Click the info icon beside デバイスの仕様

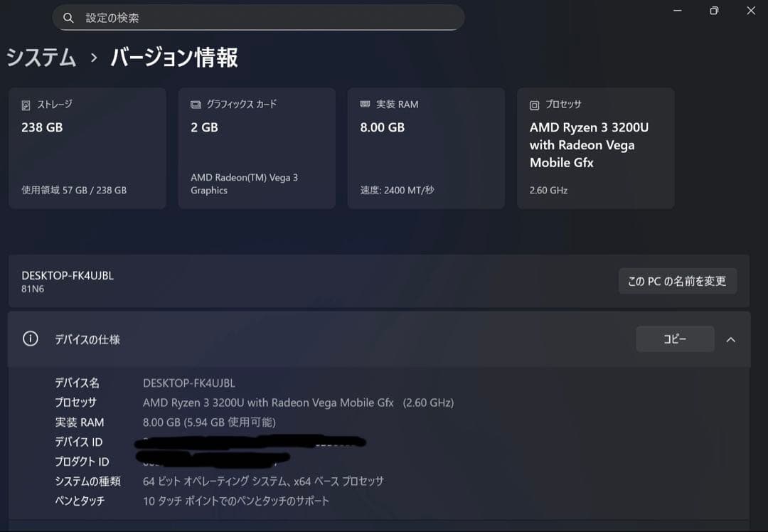[29, 339]
